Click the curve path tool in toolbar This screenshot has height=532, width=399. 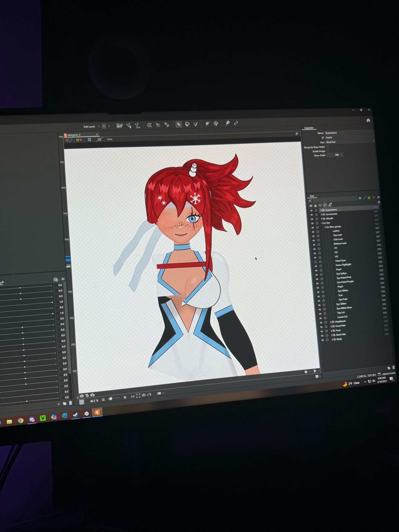(236, 123)
